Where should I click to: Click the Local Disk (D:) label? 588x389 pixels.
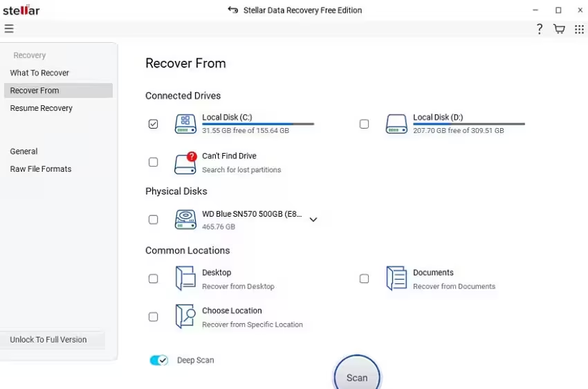[x=438, y=117]
